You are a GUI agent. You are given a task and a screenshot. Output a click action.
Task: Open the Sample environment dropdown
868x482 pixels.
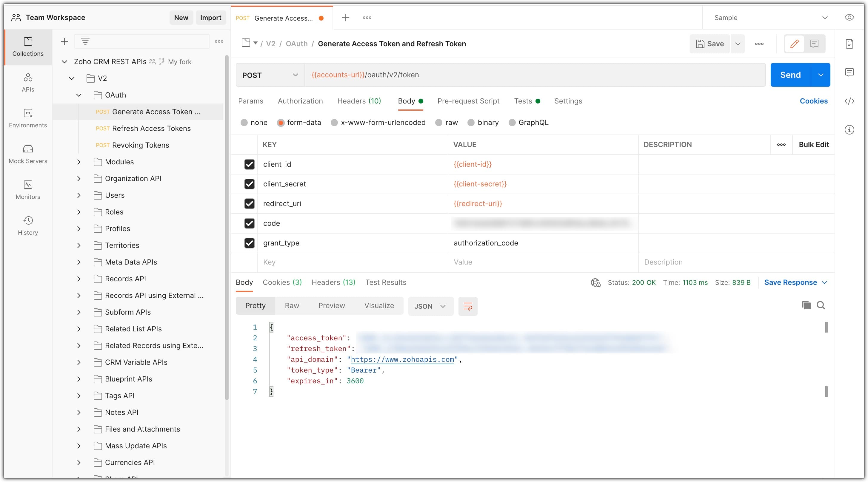click(x=770, y=18)
